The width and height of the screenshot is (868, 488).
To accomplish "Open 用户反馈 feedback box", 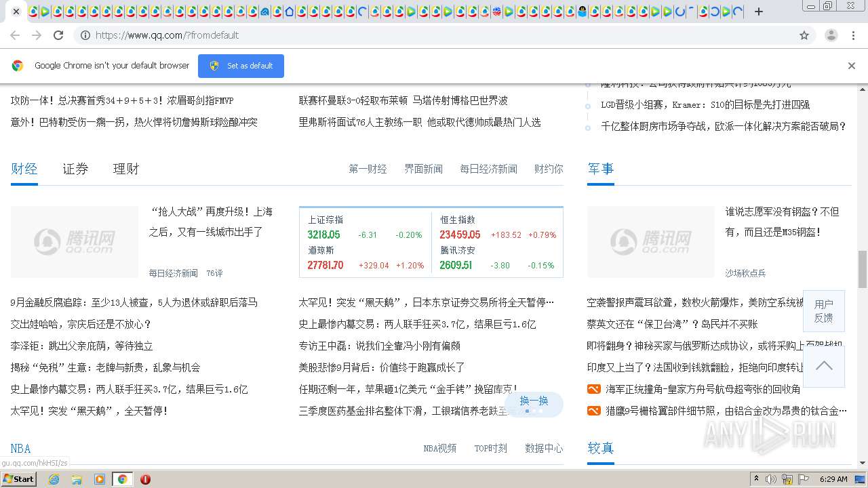I will (x=824, y=312).
